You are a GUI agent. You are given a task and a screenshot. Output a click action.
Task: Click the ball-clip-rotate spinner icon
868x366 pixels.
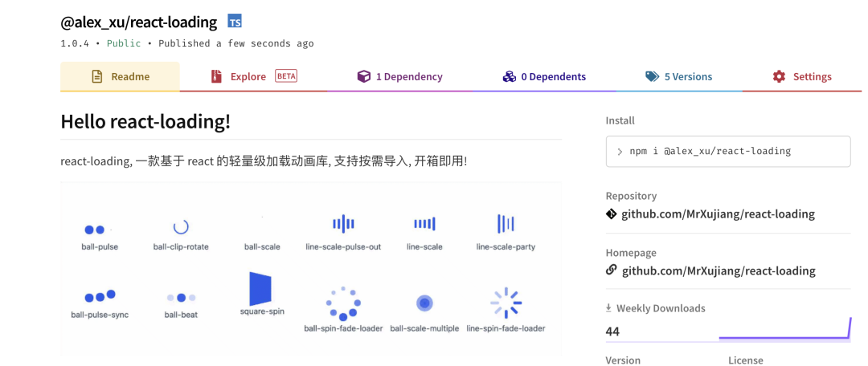(181, 226)
